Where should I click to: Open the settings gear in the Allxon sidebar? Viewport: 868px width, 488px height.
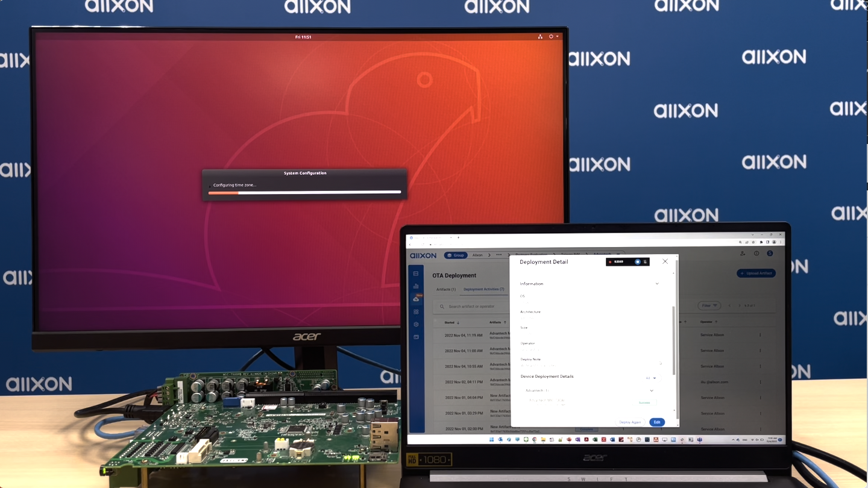click(416, 324)
